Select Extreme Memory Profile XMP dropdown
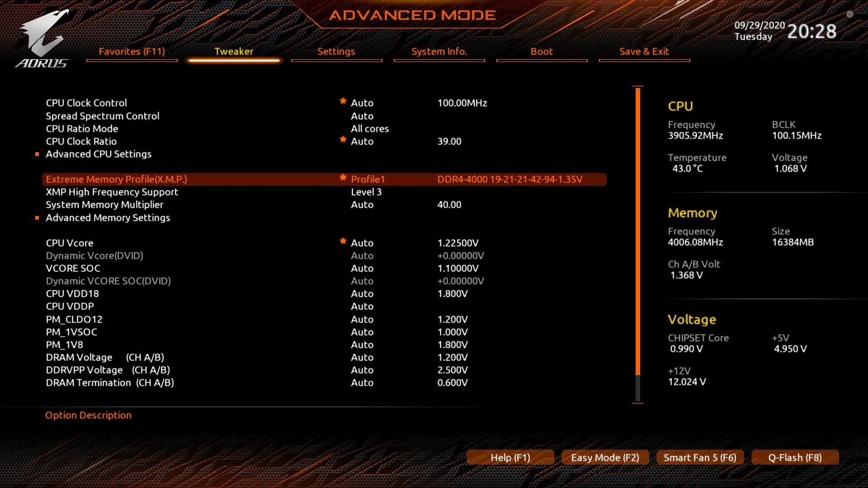 point(368,179)
